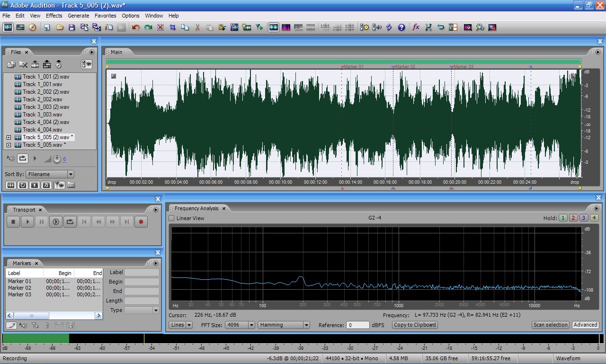Click the Pause button in Transport
This screenshot has height=364, width=606.
pyautogui.click(x=42, y=222)
